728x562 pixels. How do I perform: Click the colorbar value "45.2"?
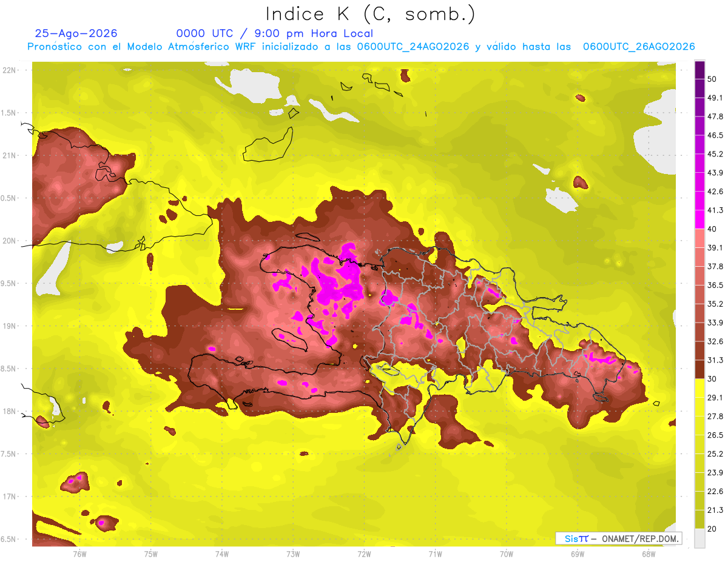(715, 154)
